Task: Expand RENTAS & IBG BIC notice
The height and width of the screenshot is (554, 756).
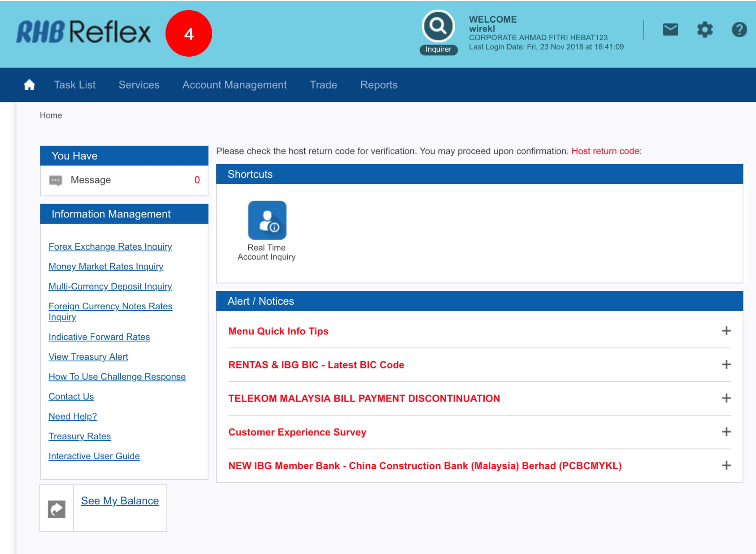Action: (x=726, y=365)
